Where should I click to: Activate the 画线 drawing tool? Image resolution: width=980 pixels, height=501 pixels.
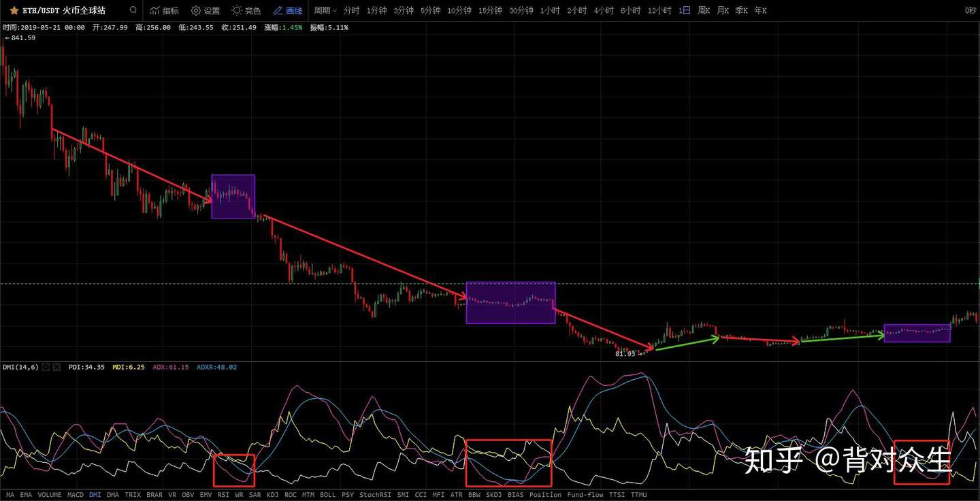click(x=287, y=11)
